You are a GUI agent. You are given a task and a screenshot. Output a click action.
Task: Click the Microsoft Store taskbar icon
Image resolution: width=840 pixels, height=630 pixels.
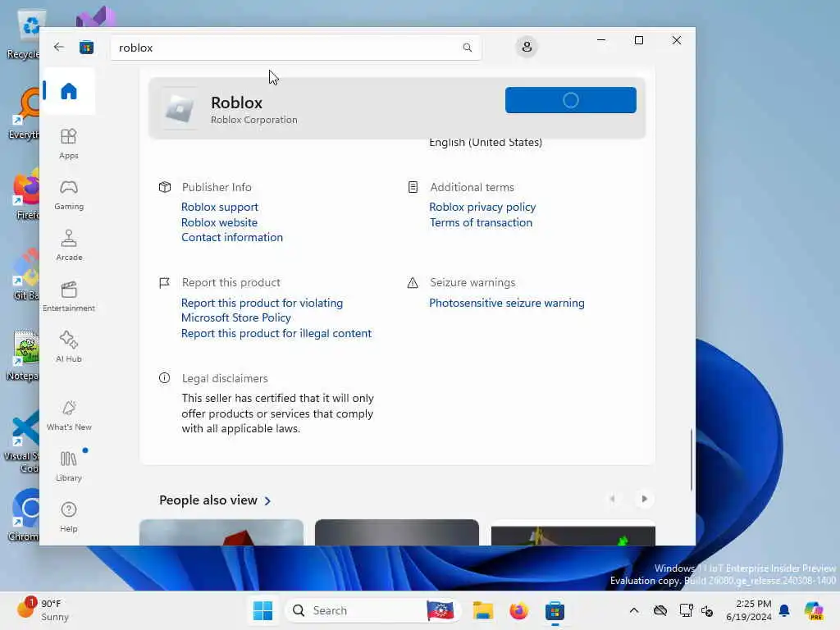tap(555, 610)
